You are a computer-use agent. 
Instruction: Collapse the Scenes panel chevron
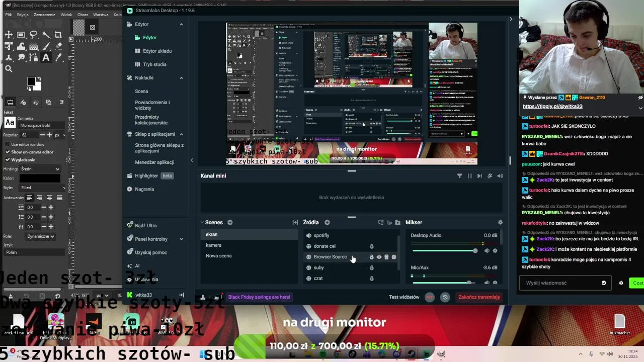(x=202, y=222)
